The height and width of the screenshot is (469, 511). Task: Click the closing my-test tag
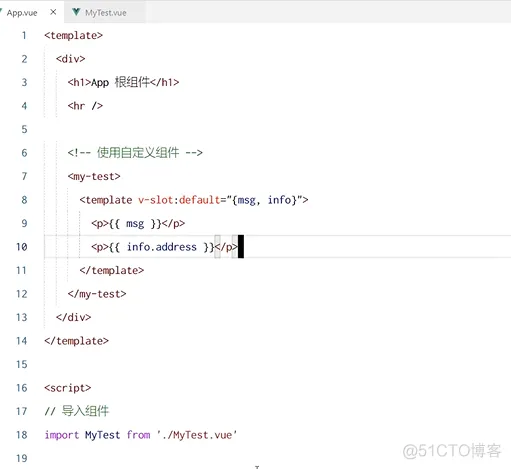click(x=97, y=294)
